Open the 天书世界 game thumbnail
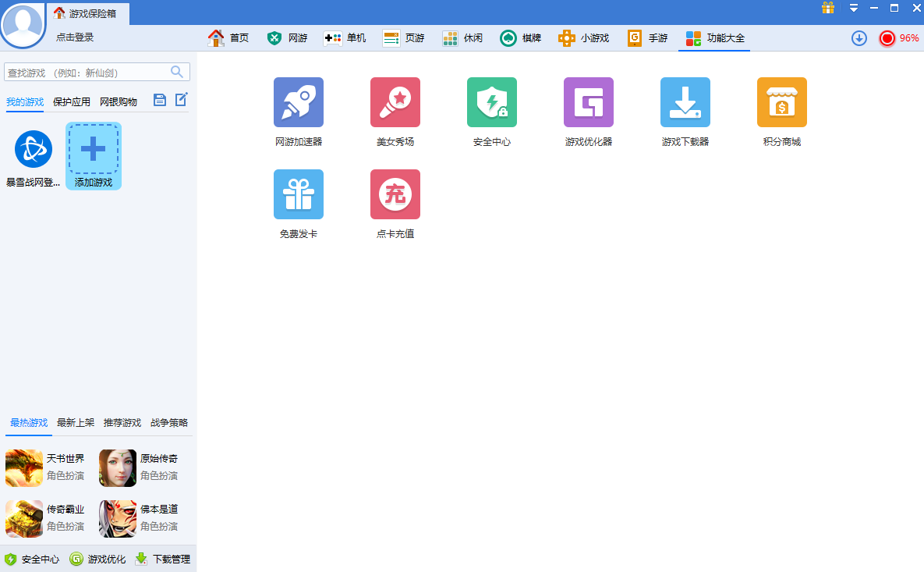Viewport: 924px width, 572px height. coord(24,467)
